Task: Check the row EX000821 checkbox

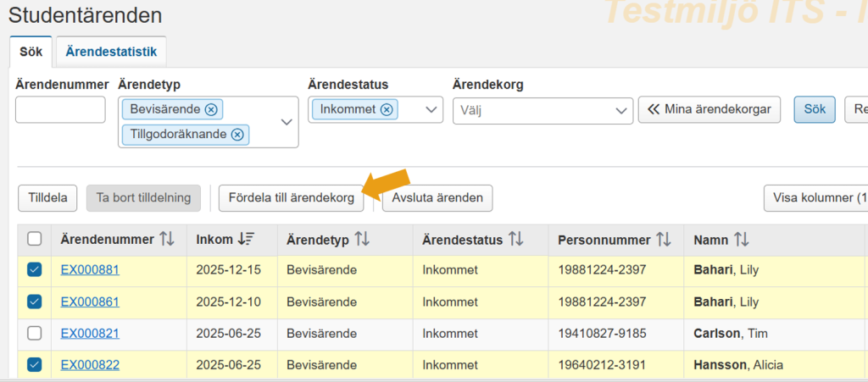Action: point(34,334)
